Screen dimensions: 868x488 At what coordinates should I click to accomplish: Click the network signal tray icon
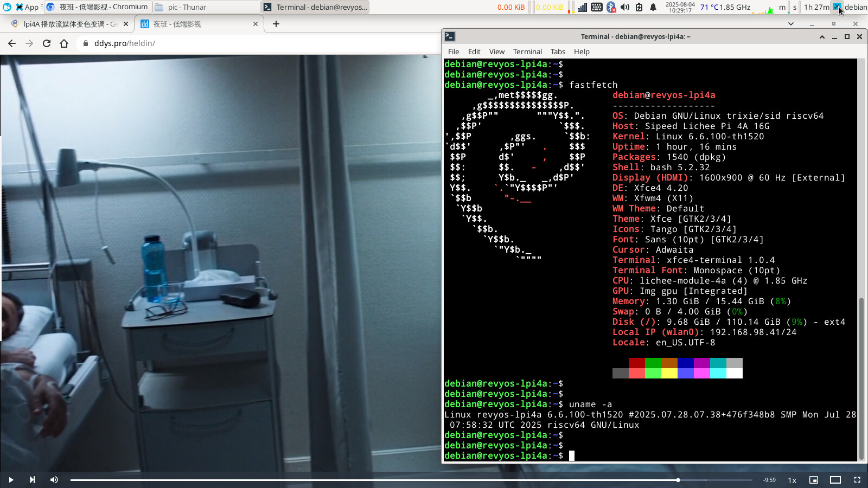point(582,7)
